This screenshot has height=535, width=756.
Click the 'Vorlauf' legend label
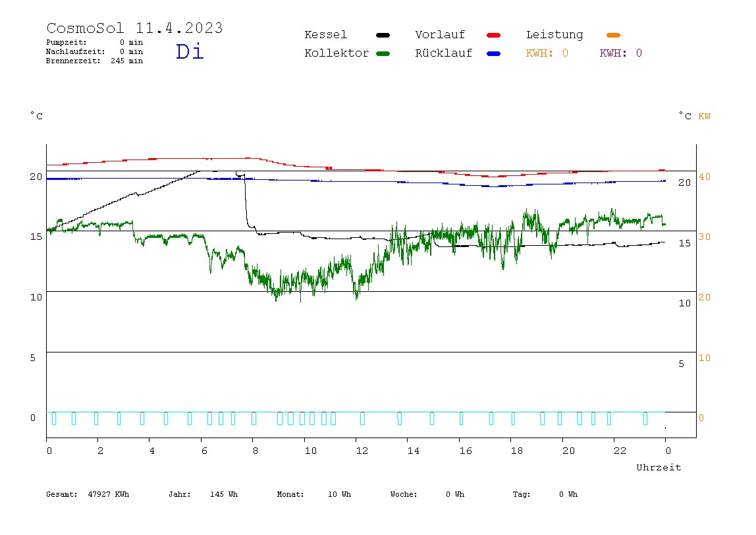pyautogui.click(x=440, y=35)
